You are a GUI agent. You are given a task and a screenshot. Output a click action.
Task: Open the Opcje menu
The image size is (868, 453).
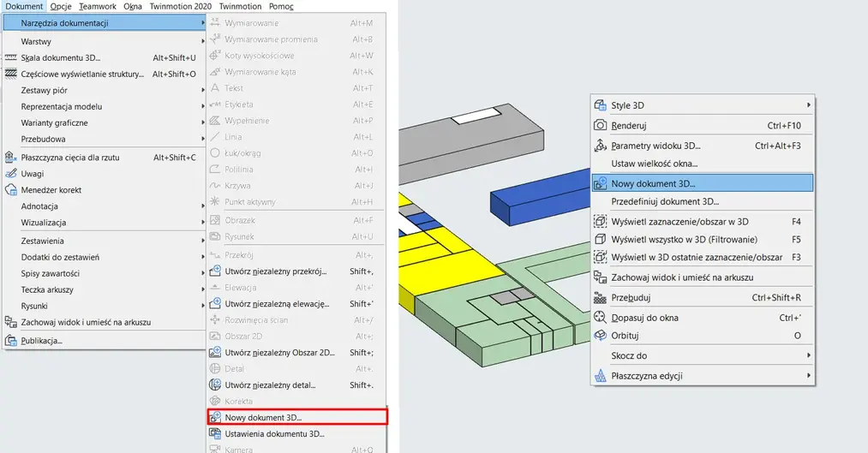(61, 6)
